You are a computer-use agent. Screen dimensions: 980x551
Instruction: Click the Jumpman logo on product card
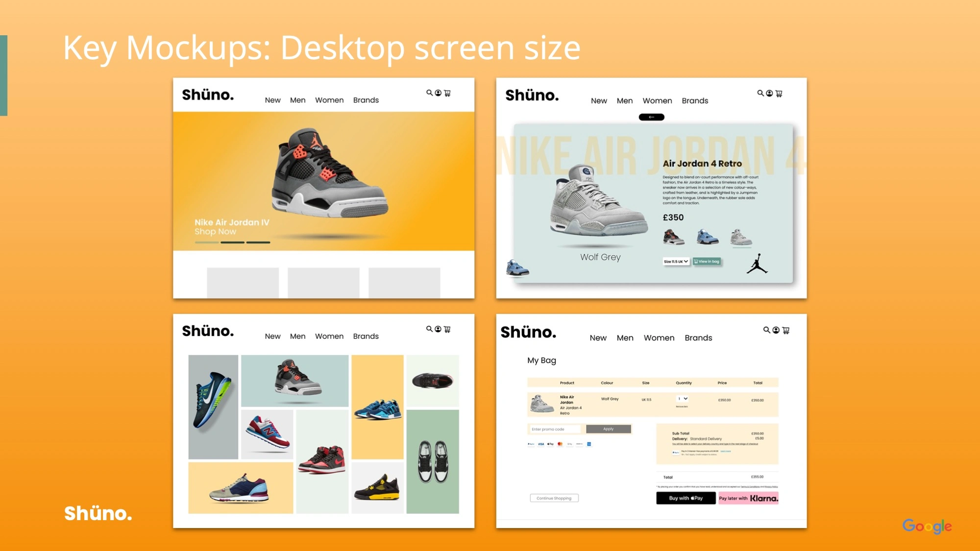[x=757, y=264]
